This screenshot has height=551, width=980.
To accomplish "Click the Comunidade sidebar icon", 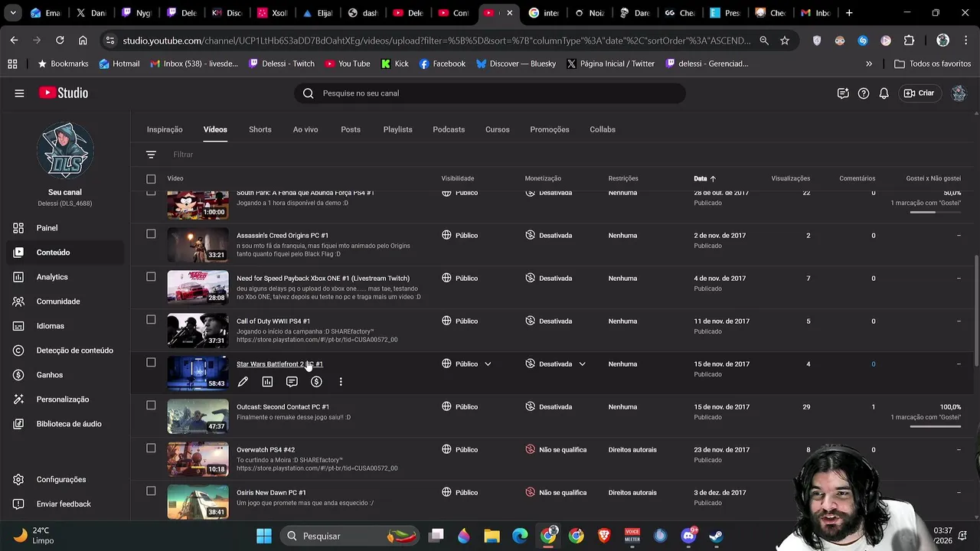I will click(x=18, y=302).
